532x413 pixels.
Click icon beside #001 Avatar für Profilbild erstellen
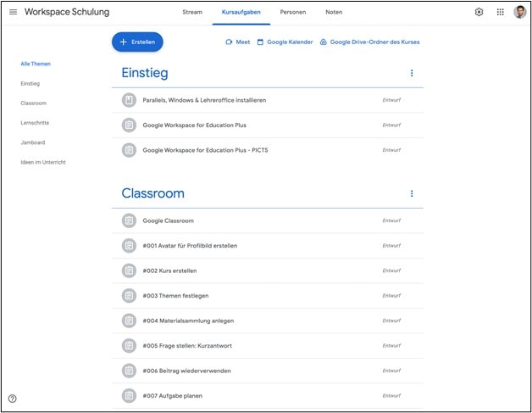click(129, 246)
